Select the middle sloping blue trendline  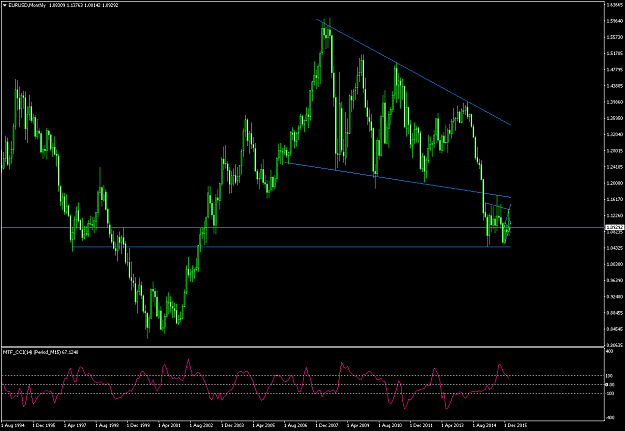tap(398, 180)
